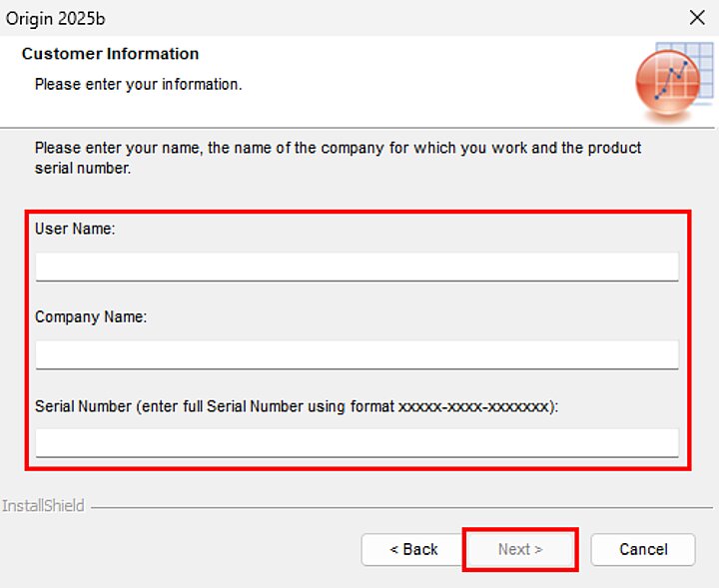Click into the User Name field

(x=357, y=267)
